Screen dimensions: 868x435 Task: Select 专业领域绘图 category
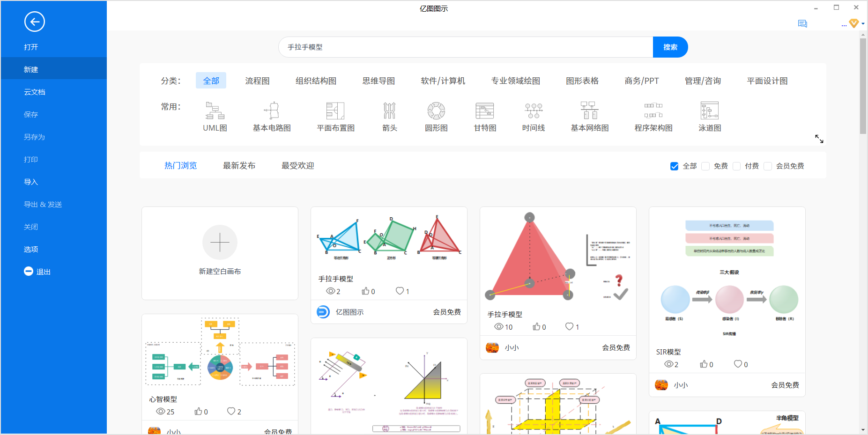(515, 81)
